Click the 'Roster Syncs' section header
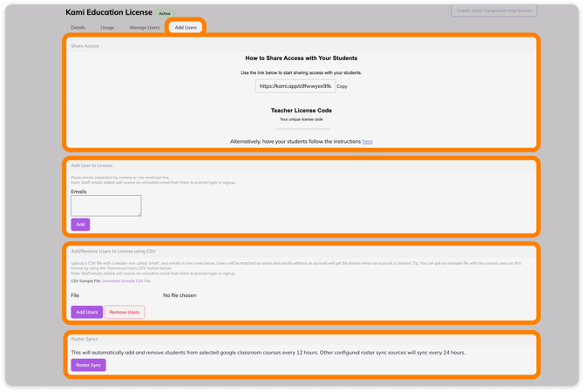 pyautogui.click(x=85, y=339)
